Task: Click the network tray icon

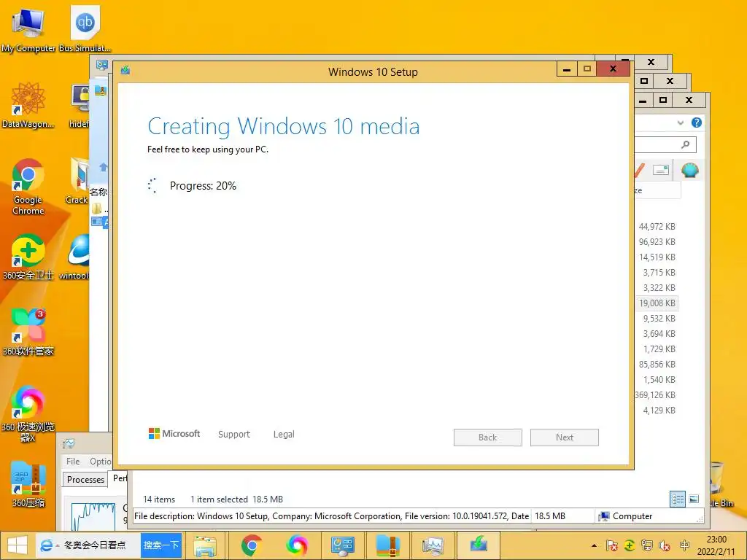Action: (647, 545)
